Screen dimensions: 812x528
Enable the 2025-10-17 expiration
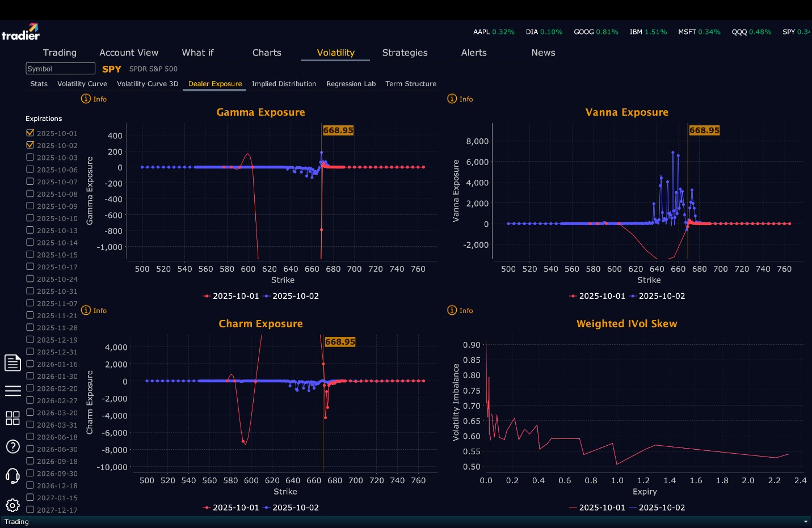tap(30, 267)
